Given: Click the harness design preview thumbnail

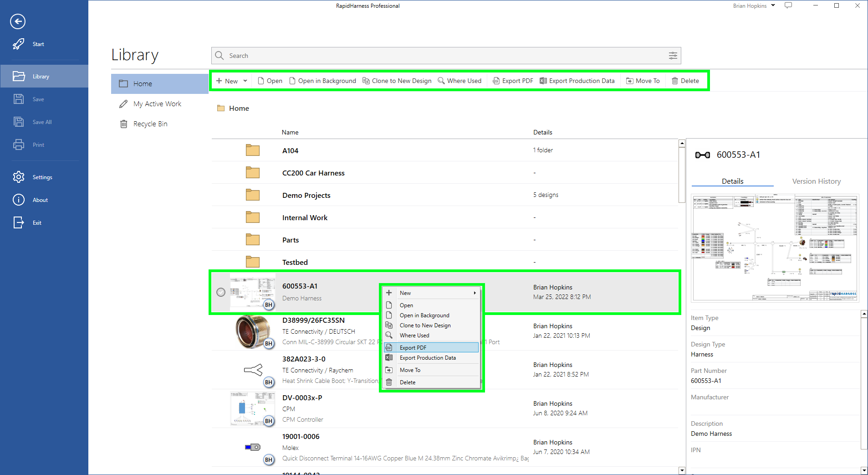Looking at the screenshot, I should point(775,248).
